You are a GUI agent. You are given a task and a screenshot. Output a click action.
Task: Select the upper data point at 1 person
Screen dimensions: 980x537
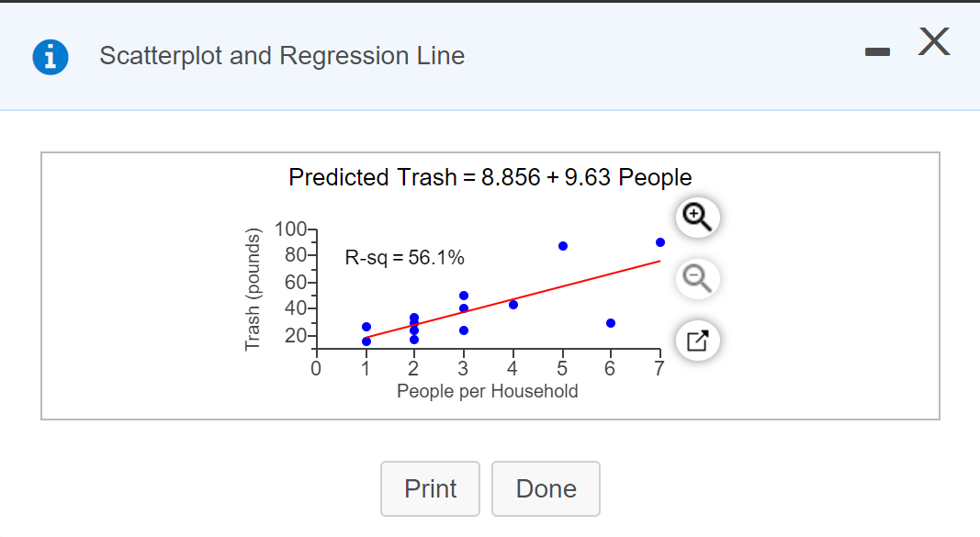pos(366,327)
